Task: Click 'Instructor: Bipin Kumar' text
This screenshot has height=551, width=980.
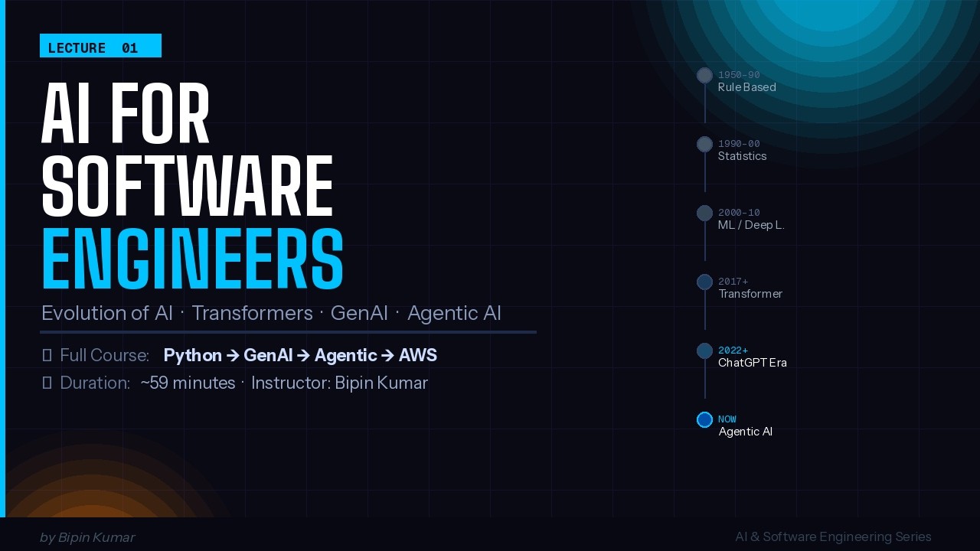Action: point(339,383)
